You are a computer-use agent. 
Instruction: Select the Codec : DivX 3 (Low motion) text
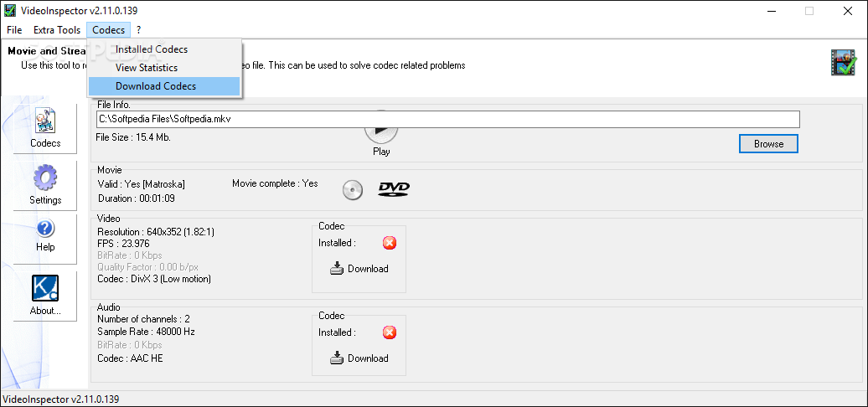(x=154, y=279)
